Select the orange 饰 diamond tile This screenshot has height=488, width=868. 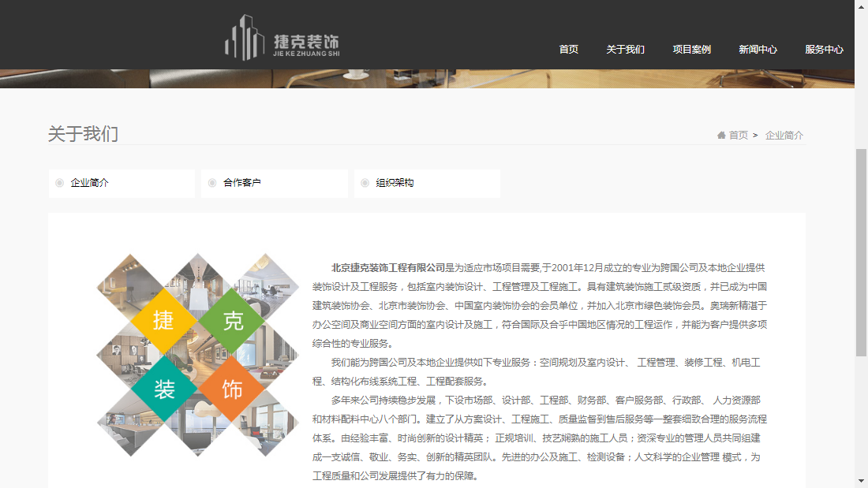(x=233, y=389)
